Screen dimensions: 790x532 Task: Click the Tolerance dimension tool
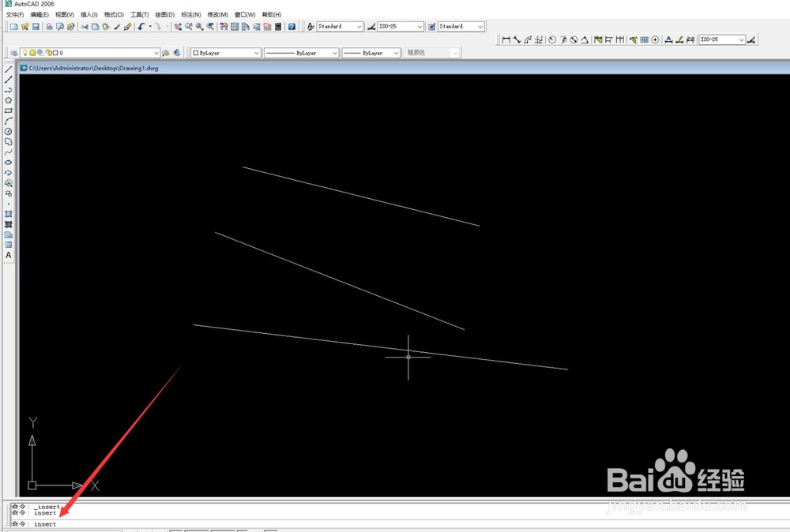[x=645, y=39]
